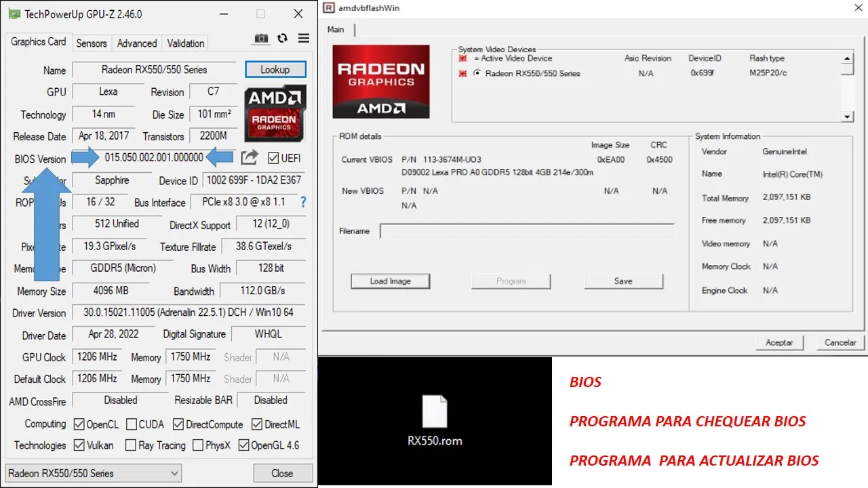
Task: Select Radeon RX550/550 Series radio button
Action: (x=477, y=73)
